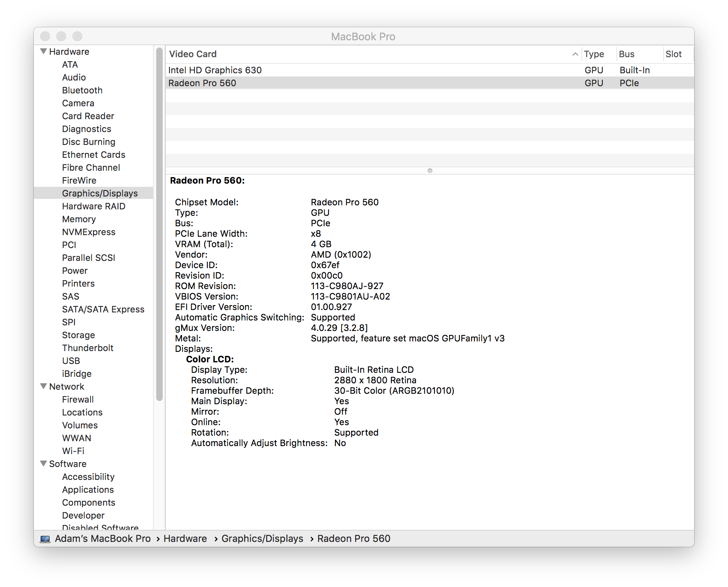The width and height of the screenshot is (728, 587).
Task: Click the sidebar vertical scrollbar
Action: click(159, 224)
